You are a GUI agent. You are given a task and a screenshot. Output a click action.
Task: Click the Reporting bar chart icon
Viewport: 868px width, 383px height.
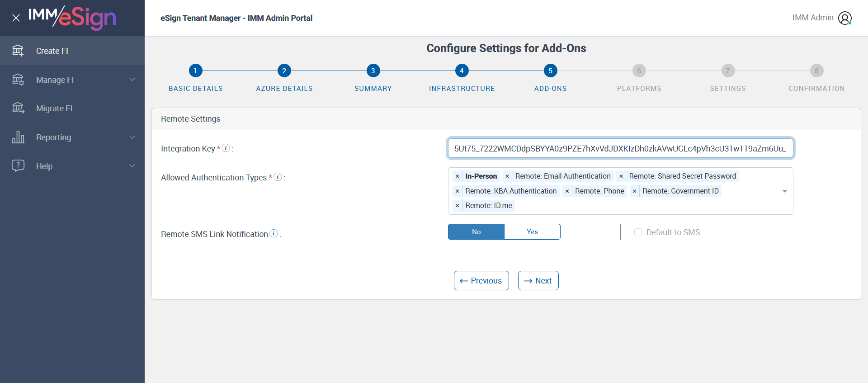click(18, 137)
